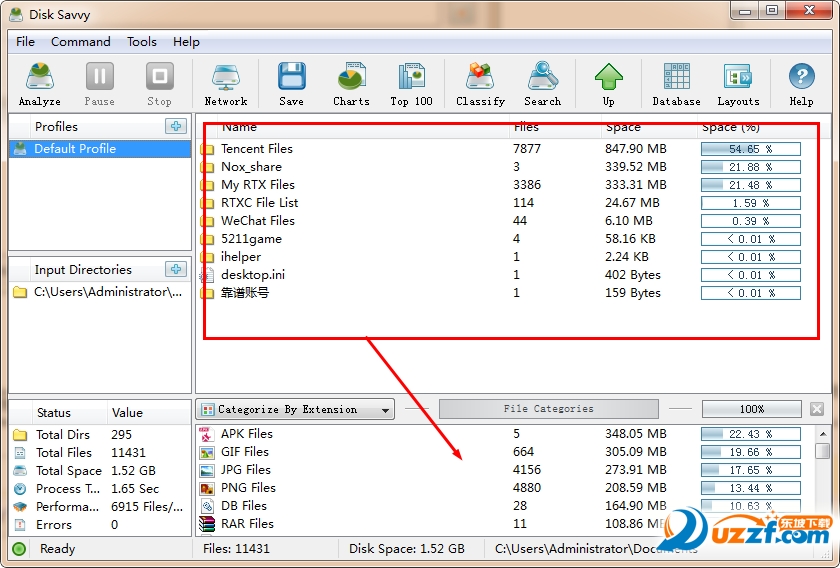This screenshot has height=568, width=840.
Task: Click the Errors status row
Action: tap(100, 525)
